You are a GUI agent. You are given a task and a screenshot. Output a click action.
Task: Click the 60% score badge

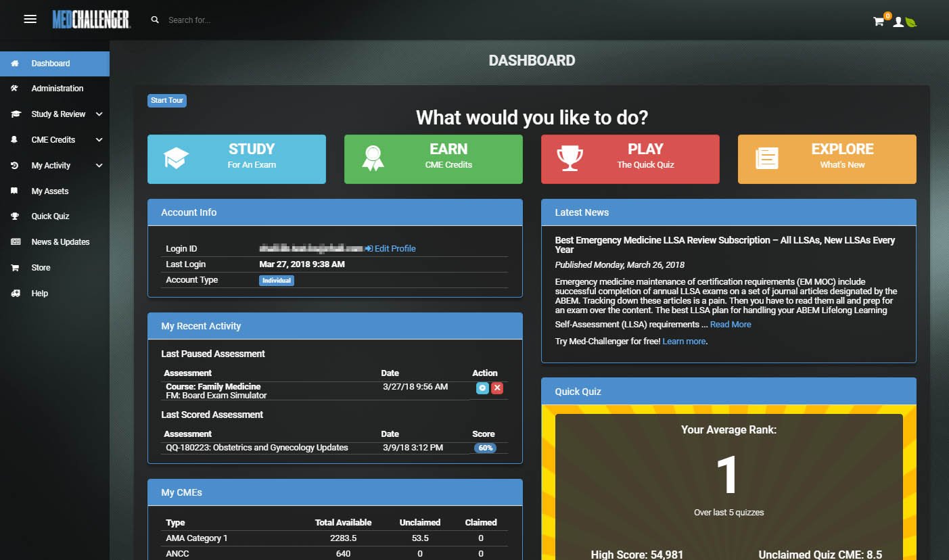click(485, 448)
